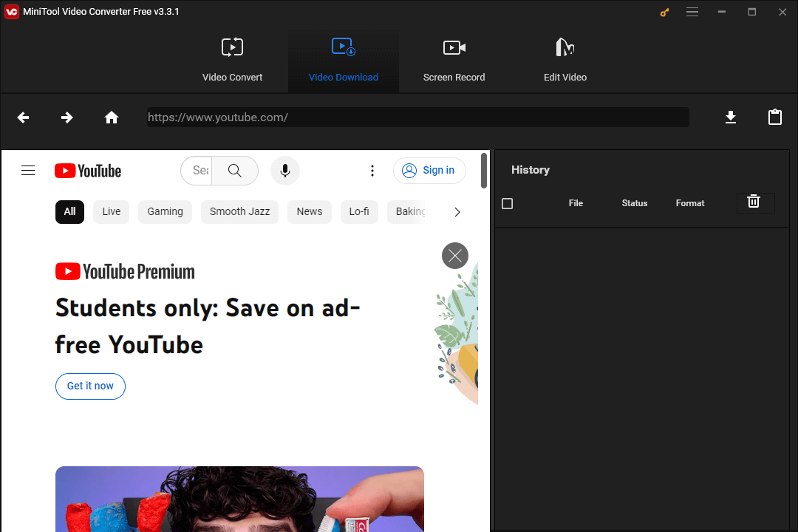The height and width of the screenshot is (532, 798).
Task: Click the YouTube Premium logo
Action: [125, 271]
